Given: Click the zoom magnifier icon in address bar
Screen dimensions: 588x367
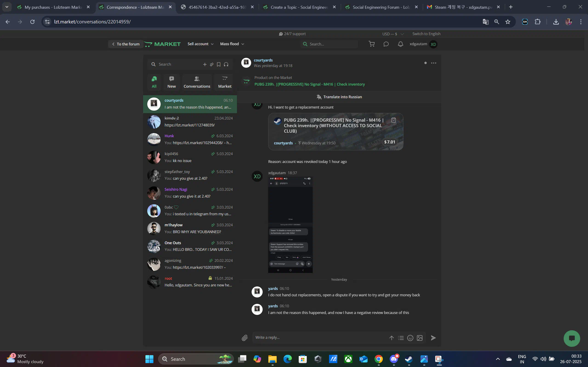Looking at the screenshot, I should pyautogui.click(x=497, y=22).
